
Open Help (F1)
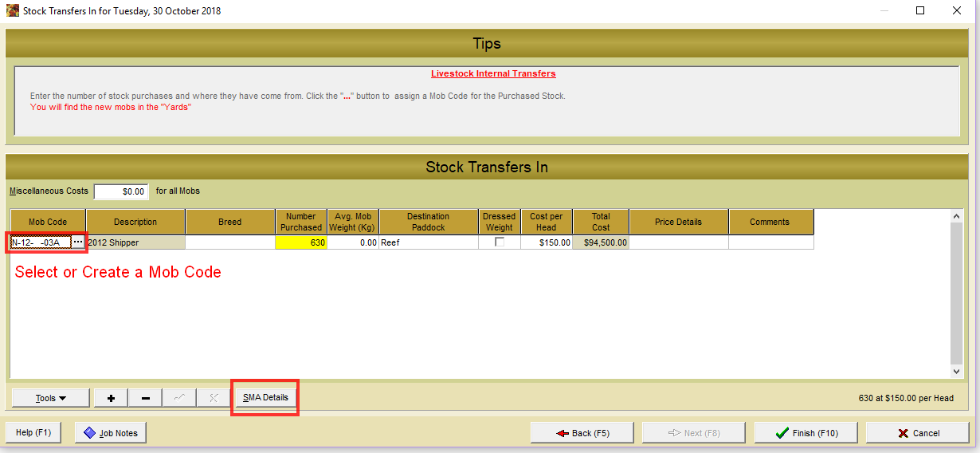[x=33, y=433]
